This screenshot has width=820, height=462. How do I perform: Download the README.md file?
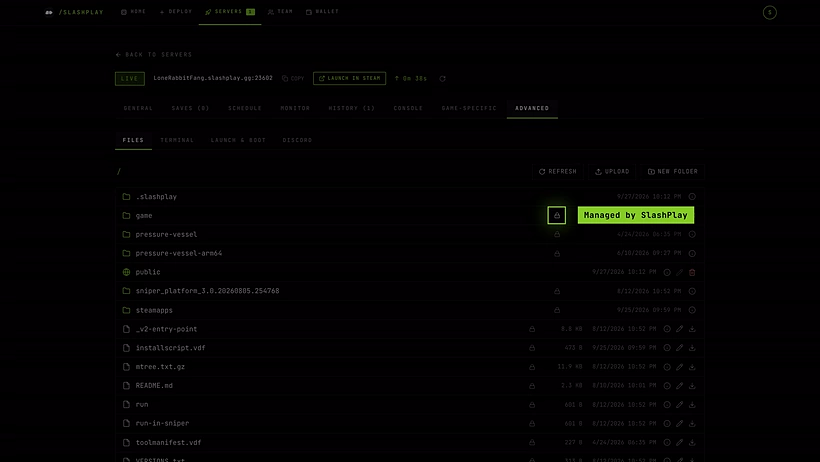pos(692,386)
